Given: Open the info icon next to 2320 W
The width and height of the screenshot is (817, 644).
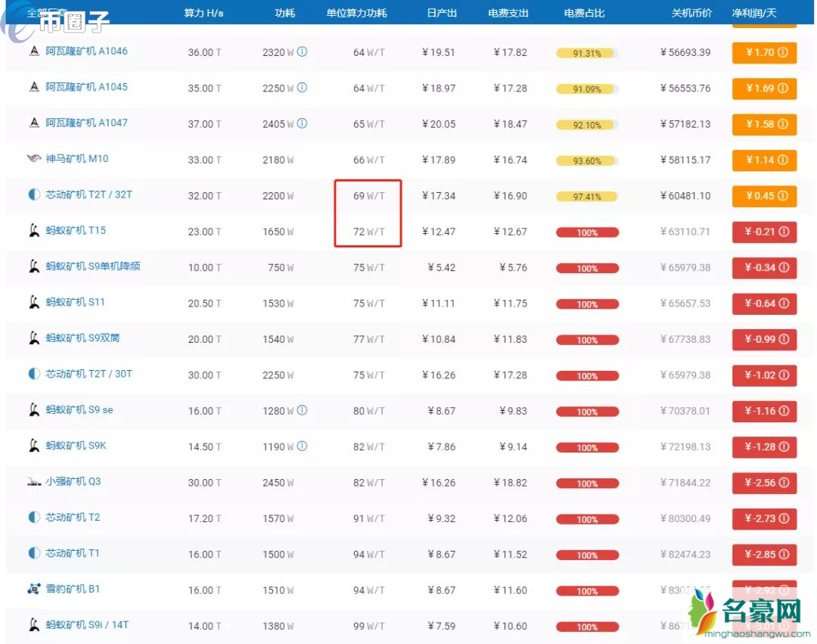Looking at the screenshot, I should [302, 51].
